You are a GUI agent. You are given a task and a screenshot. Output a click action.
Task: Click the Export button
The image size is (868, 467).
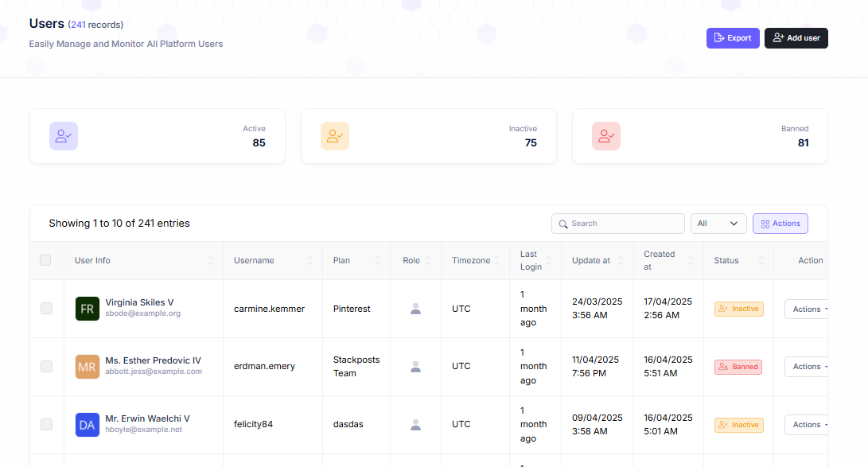click(x=733, y=38)
